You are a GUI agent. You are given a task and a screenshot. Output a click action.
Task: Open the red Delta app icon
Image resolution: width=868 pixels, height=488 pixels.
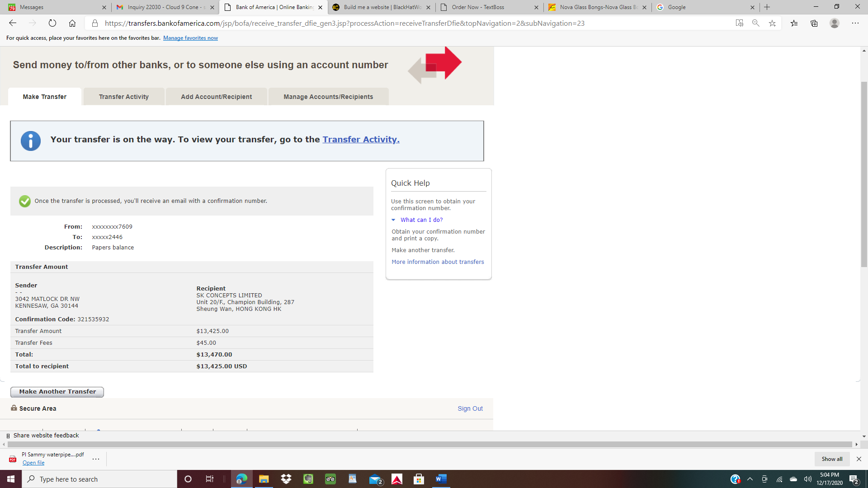coord(397,479)
